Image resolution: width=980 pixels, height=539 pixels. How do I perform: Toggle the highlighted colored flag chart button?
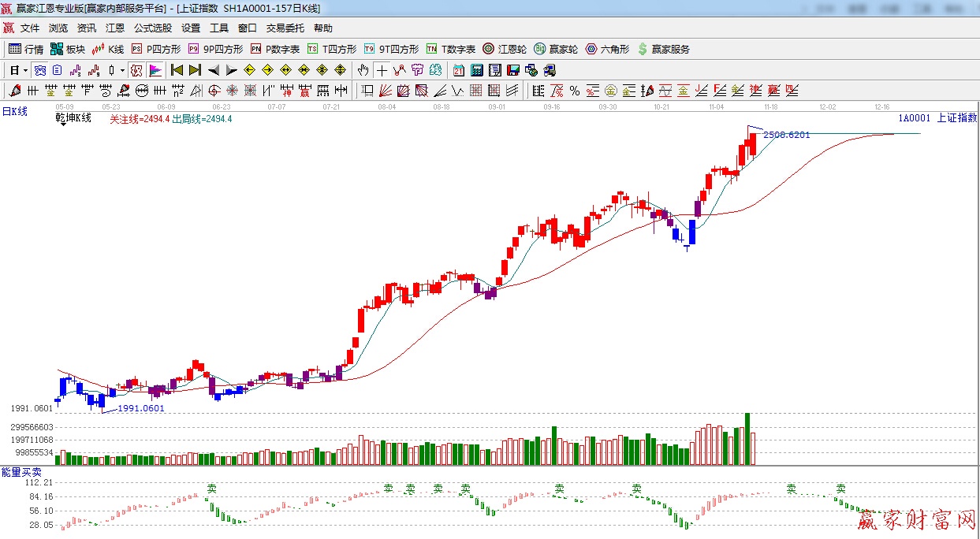[x=155, y=70]
